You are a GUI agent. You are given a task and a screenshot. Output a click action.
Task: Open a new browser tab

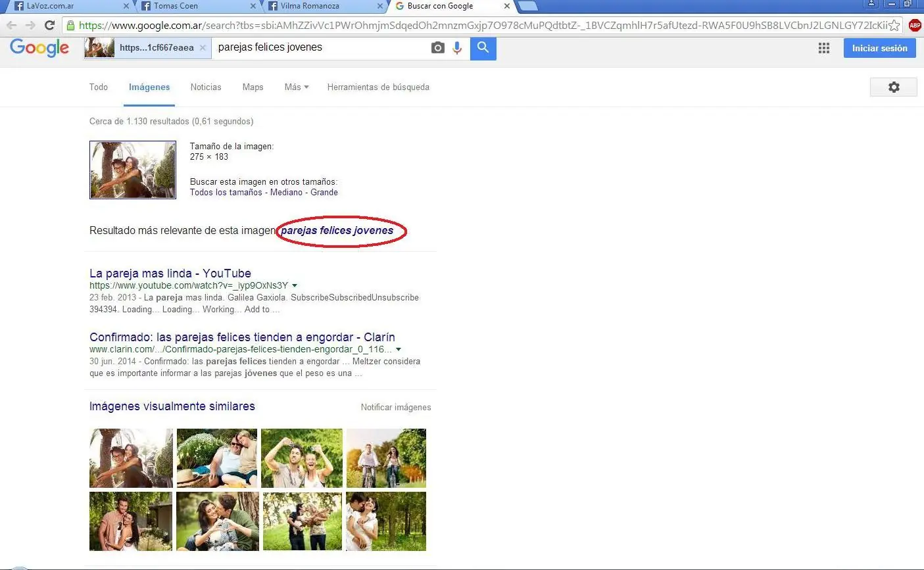(x=528, y=7)
